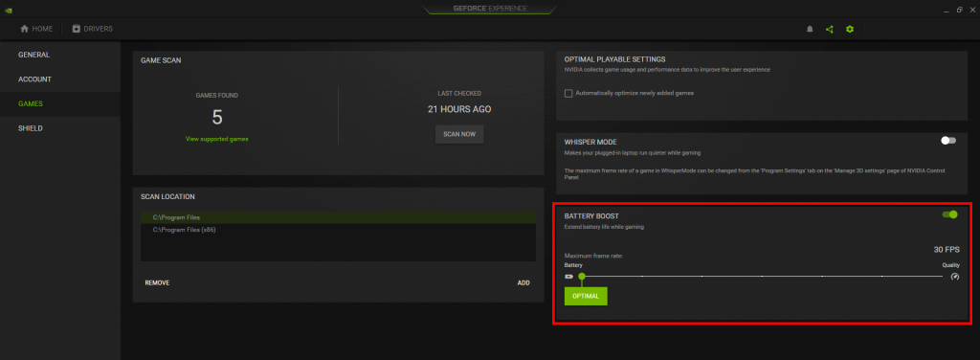
Task: Enable automatically optimize newly added games
Action: 568,93
